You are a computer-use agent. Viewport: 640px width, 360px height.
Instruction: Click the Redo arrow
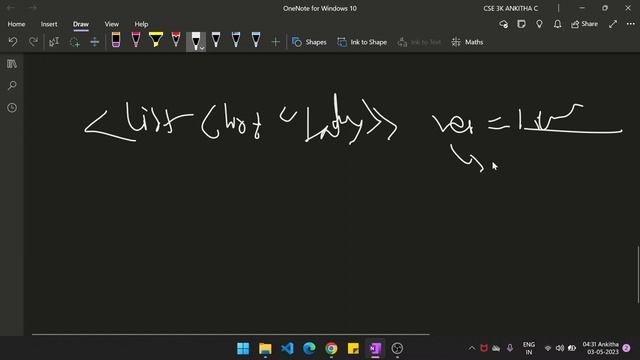click(33, 42)
